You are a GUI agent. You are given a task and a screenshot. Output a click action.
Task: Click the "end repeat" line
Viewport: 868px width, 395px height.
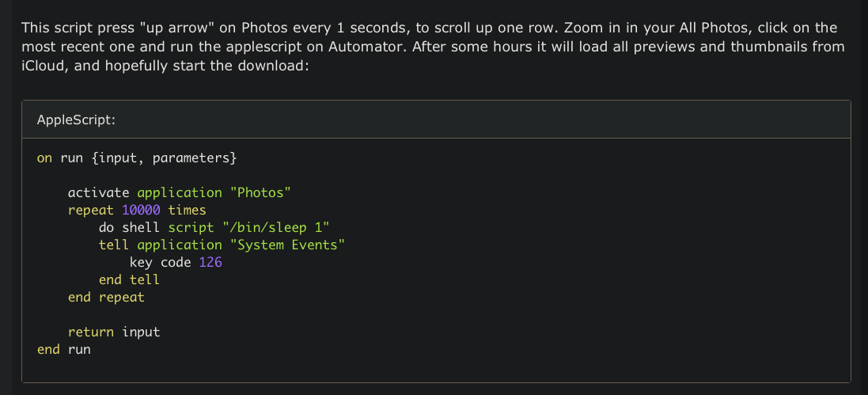pos(106,297)
